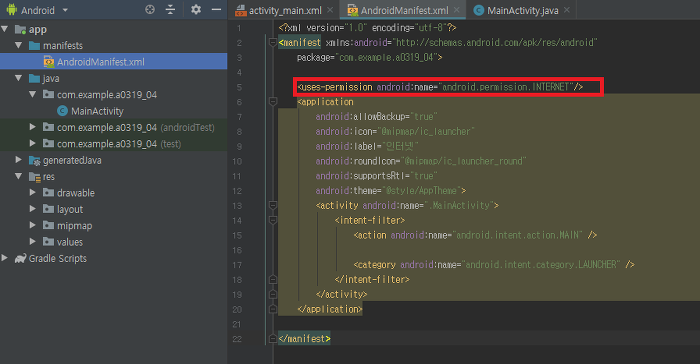Viewport: 700px width, 364px height.
Task: Select AndroidManifest.xml in the project tree
Action: point(113,62)
